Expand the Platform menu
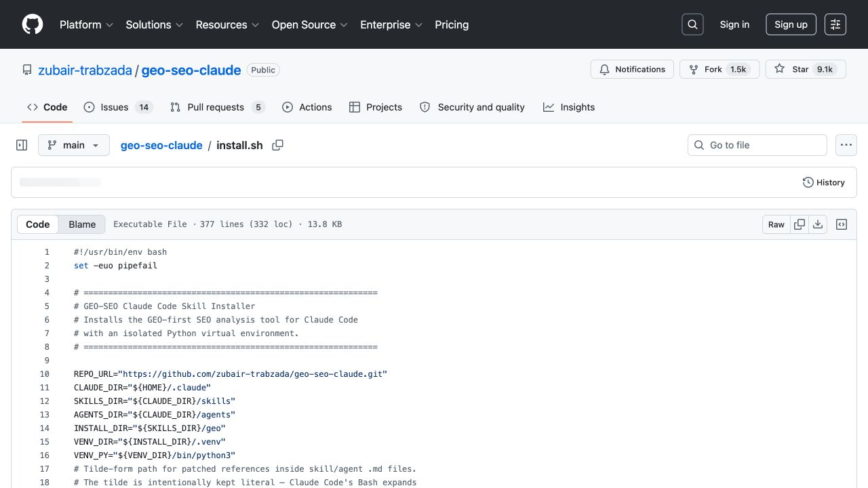Screen dimensions: 868x488 (87, 24)
